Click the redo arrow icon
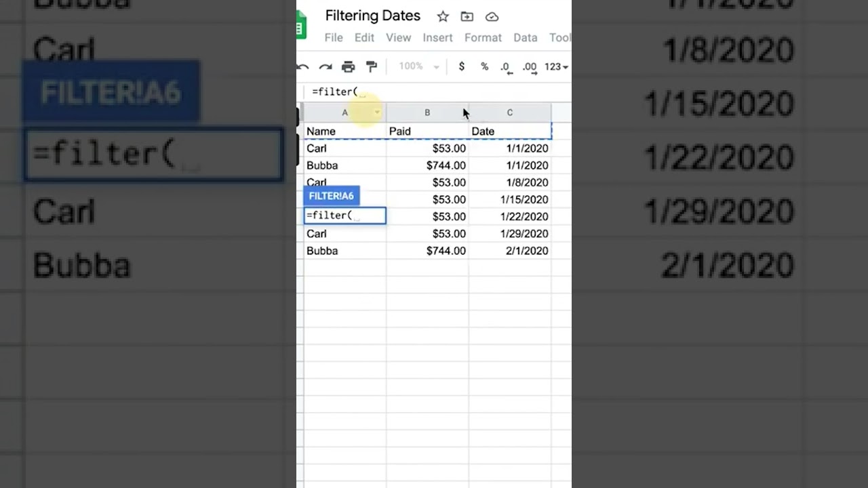This screenshot has width=868, height=488. (325, 66)
